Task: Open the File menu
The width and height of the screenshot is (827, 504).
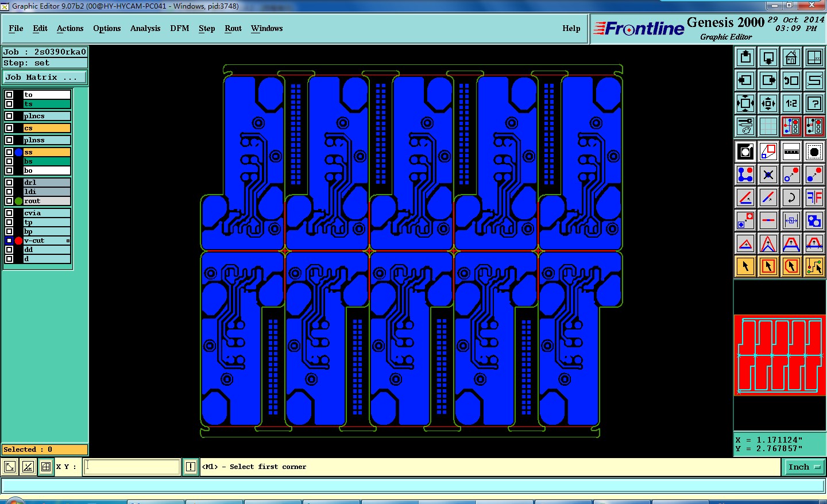Action: pyautogui.click(x=16, y=28)
